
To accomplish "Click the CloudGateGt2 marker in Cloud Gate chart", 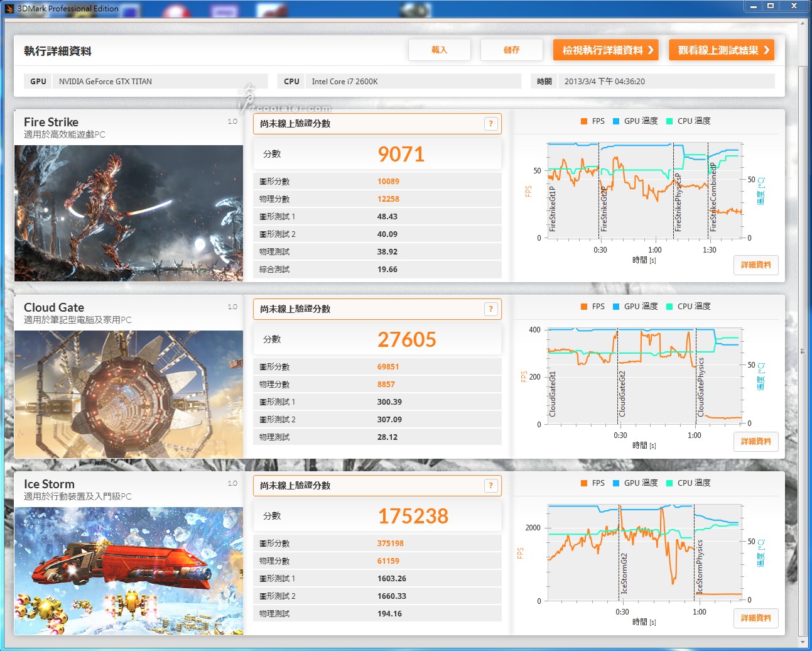I will (x=622, y=394).
